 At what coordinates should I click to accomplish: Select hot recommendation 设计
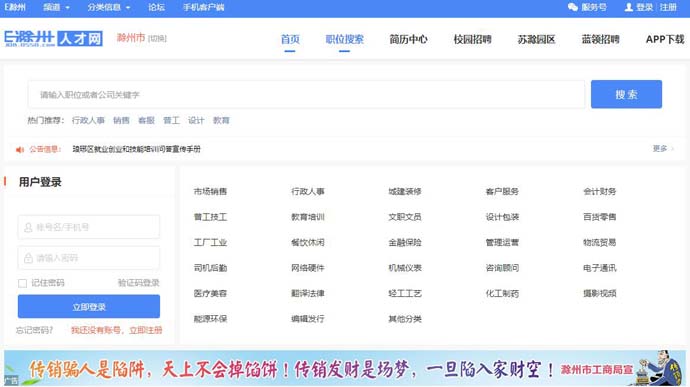point(196,120)
